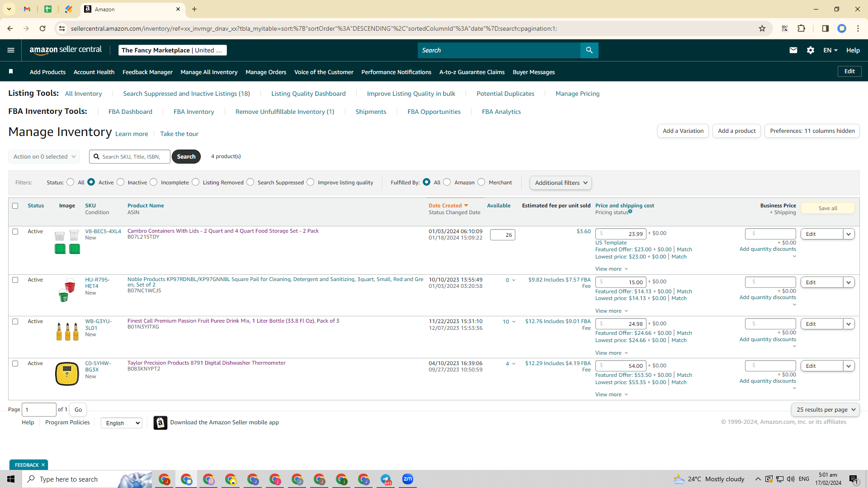This screenshot has height=488, width=868.
Task: Open a new browser tab
Action: pos(194,9)
